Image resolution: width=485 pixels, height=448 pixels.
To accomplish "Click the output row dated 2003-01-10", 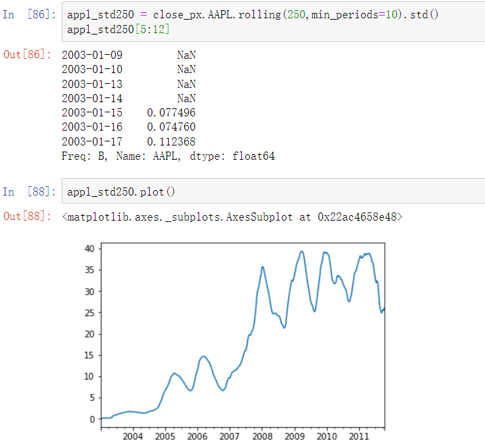I will click(129, 69).
